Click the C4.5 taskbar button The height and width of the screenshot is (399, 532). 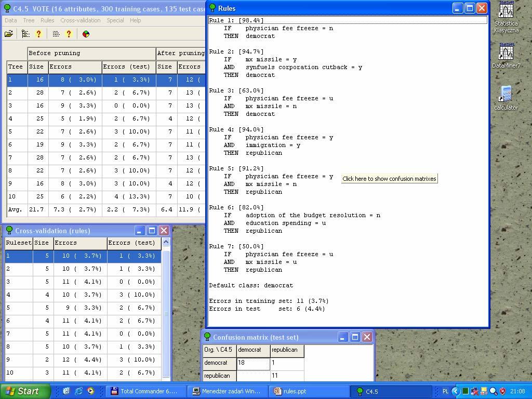[390, 391]
